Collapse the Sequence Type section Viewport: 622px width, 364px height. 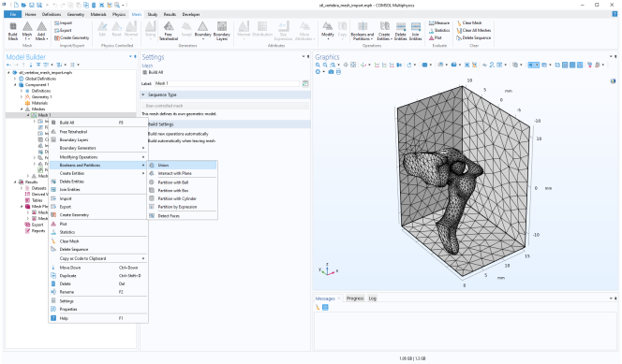coord(143,95)
